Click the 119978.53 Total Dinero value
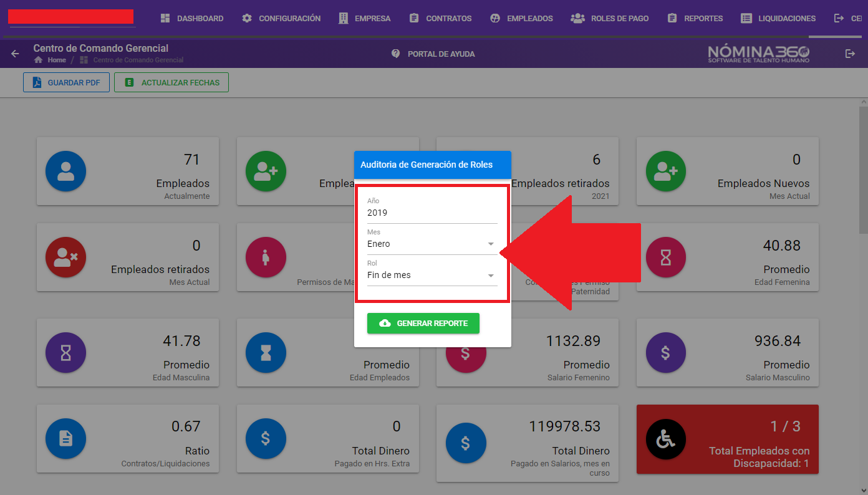 pyautogui.click(x=564, y=426)
